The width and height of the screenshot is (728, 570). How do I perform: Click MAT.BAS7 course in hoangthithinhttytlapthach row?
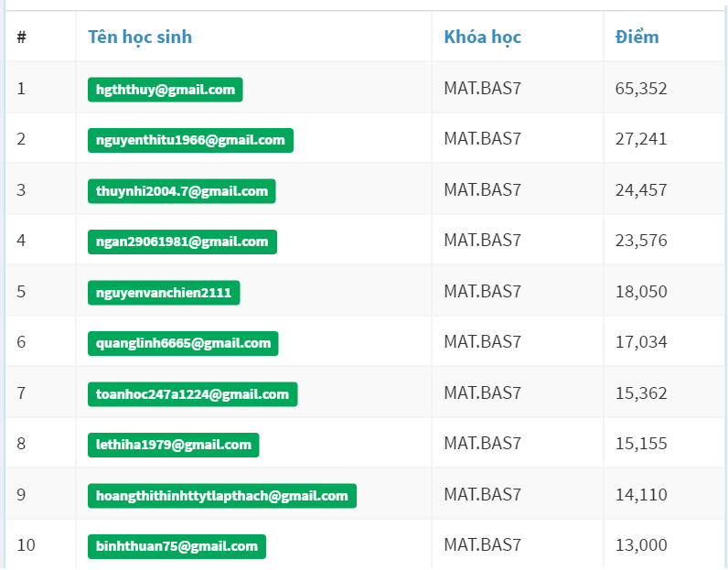tap(482, 494)
